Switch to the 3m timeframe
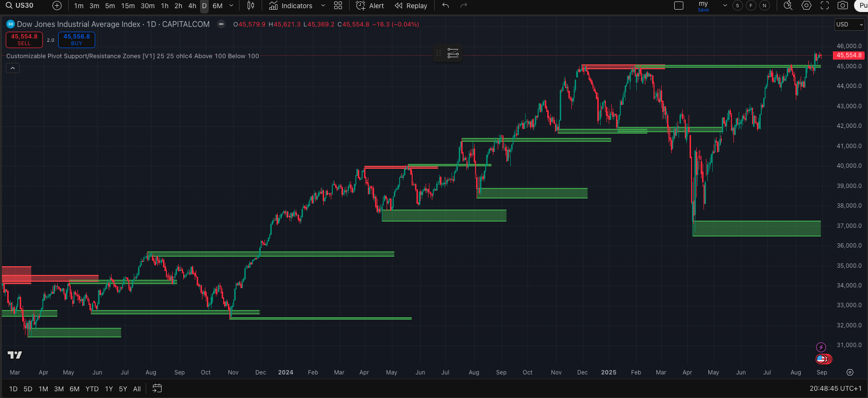868x398 pixels. point(94,6)
